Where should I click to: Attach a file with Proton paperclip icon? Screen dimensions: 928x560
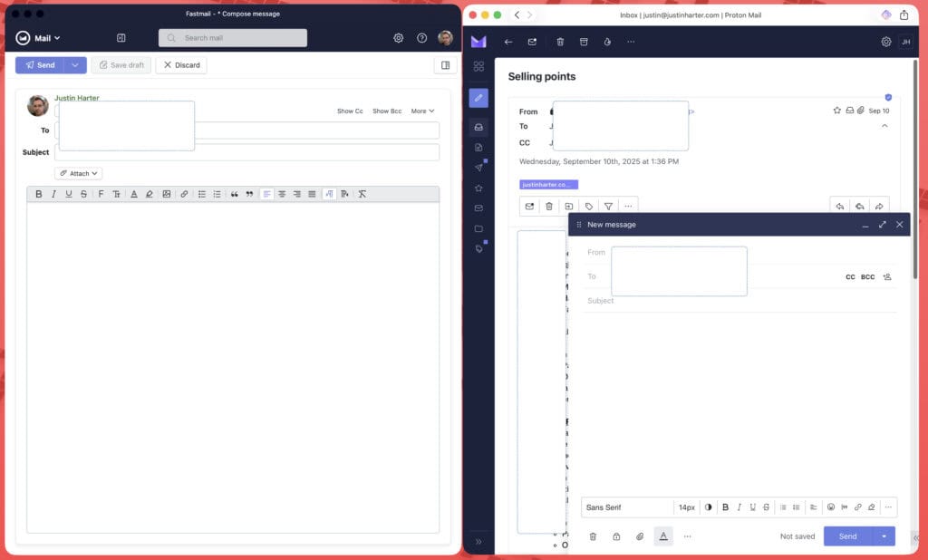click(640, 536)
